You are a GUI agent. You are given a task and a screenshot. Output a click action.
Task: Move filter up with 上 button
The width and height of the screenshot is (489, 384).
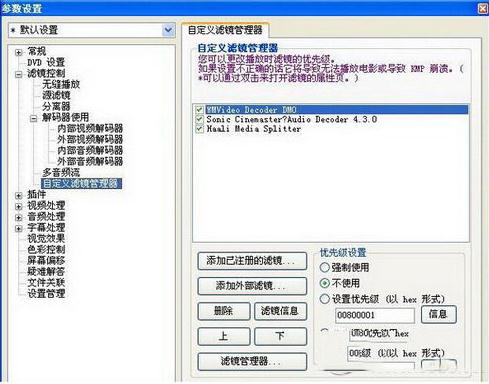coord(224,336)
